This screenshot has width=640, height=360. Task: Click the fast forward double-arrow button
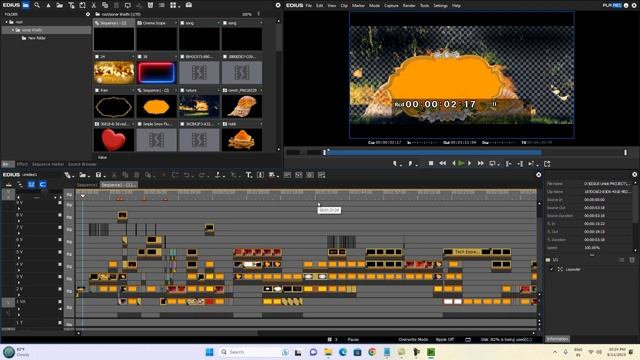tap(481, 163)
